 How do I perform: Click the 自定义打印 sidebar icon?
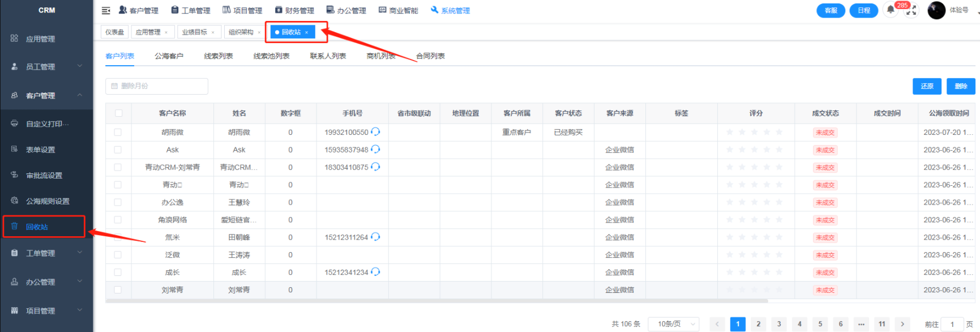[14, 124]
